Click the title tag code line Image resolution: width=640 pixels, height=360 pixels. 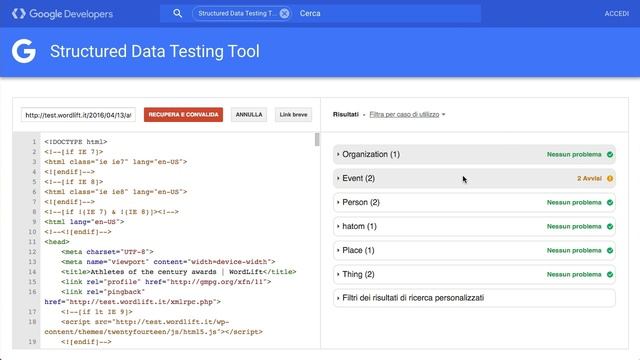(x=179, y=272)
